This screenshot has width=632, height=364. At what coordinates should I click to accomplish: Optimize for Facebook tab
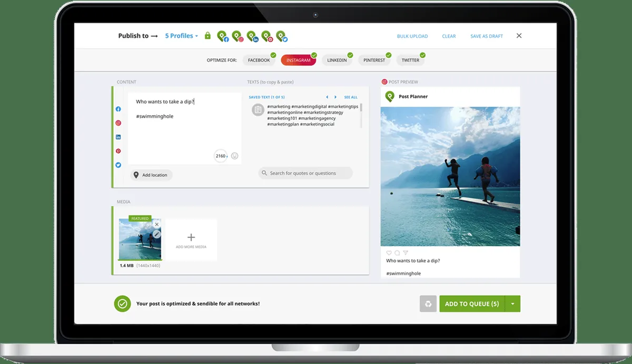pos(259,60)
